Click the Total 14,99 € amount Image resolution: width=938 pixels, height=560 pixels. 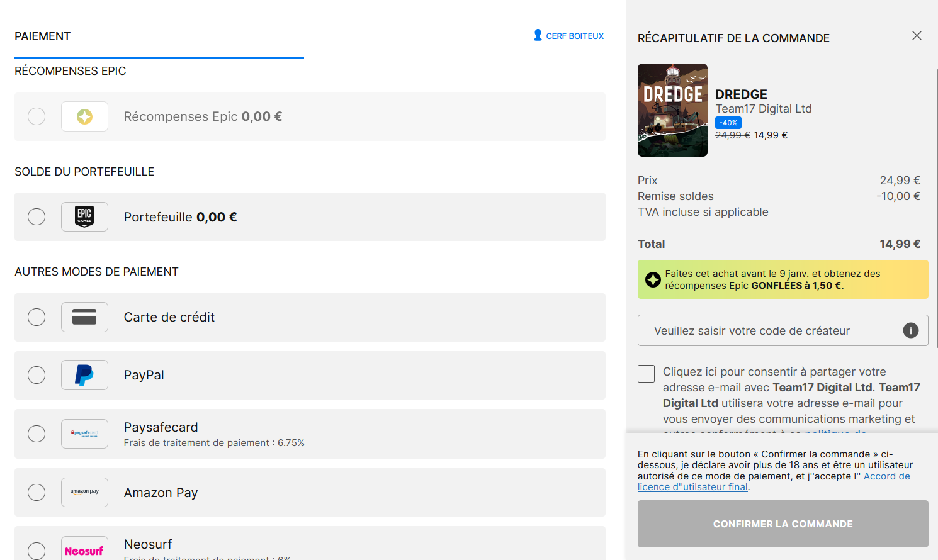[900, 244]
